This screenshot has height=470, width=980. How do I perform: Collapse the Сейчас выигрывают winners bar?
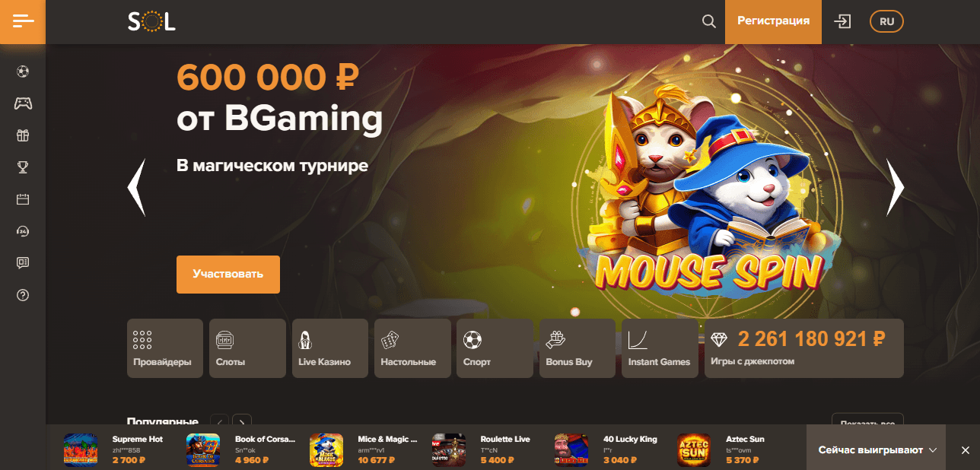[878, 450]
